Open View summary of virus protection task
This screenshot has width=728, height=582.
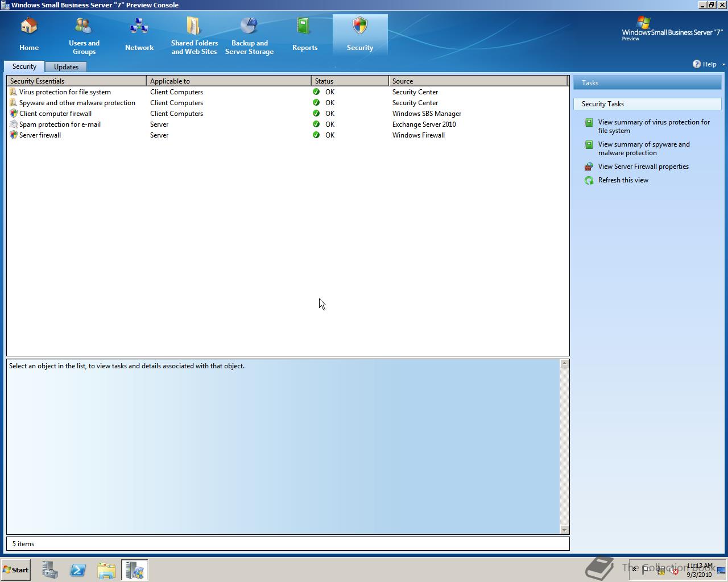pyautogui.click(x=654, y=126)
